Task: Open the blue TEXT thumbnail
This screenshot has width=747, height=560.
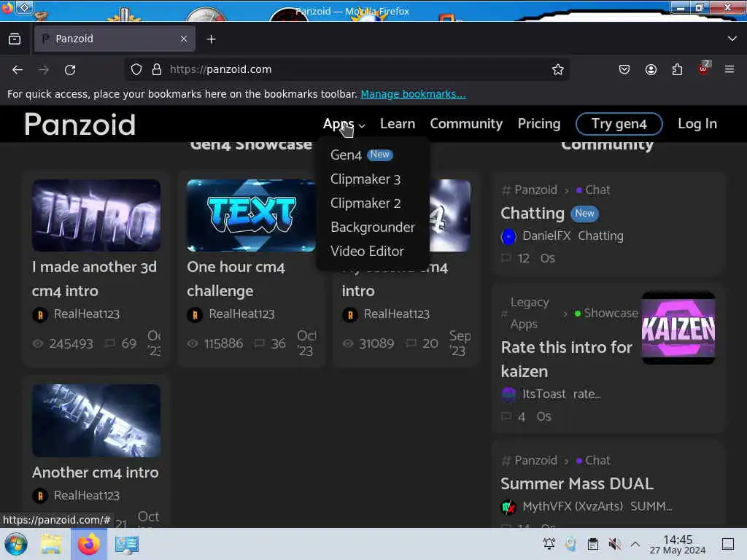Action: (x=251, y=215)
